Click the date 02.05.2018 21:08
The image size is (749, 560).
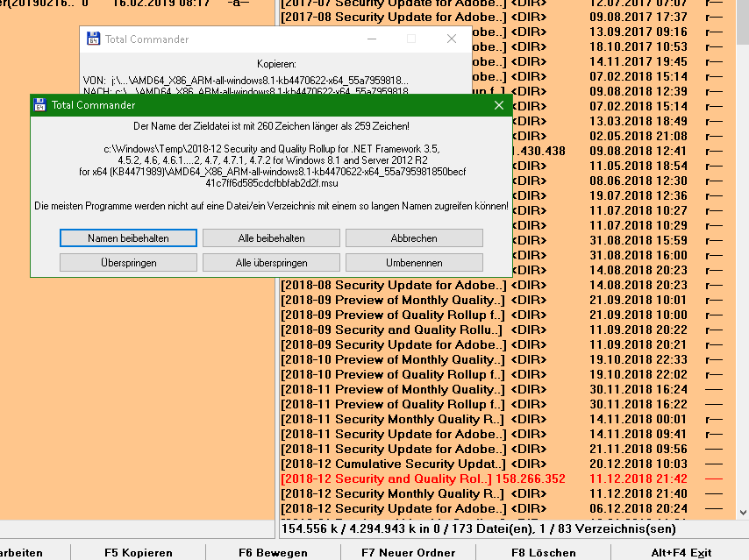[x=638, y=136]
